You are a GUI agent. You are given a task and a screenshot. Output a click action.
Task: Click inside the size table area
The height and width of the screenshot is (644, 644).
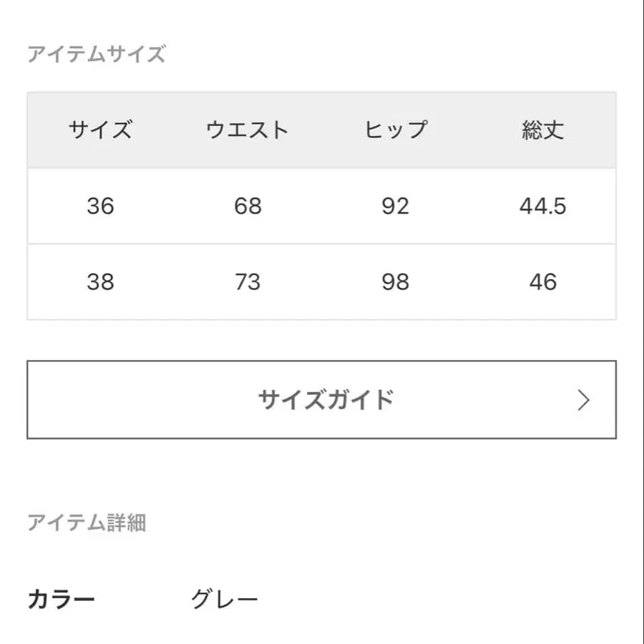pyautogui.click(x=322, y=208)
